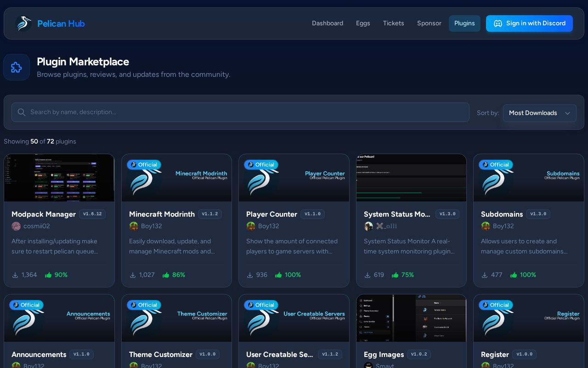Click the 90% rating on Modpack Manager
The image size is (588, 368).
61,275
